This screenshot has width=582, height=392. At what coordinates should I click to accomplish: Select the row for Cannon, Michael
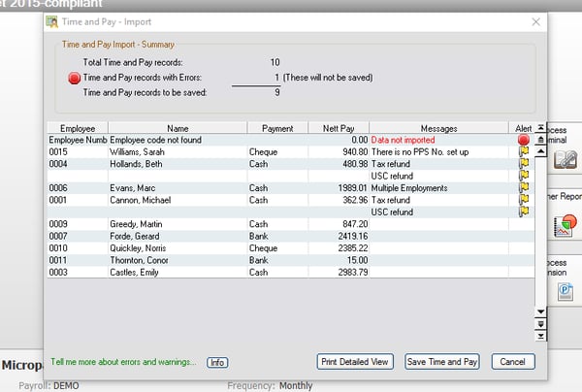(x=291, y=200)
